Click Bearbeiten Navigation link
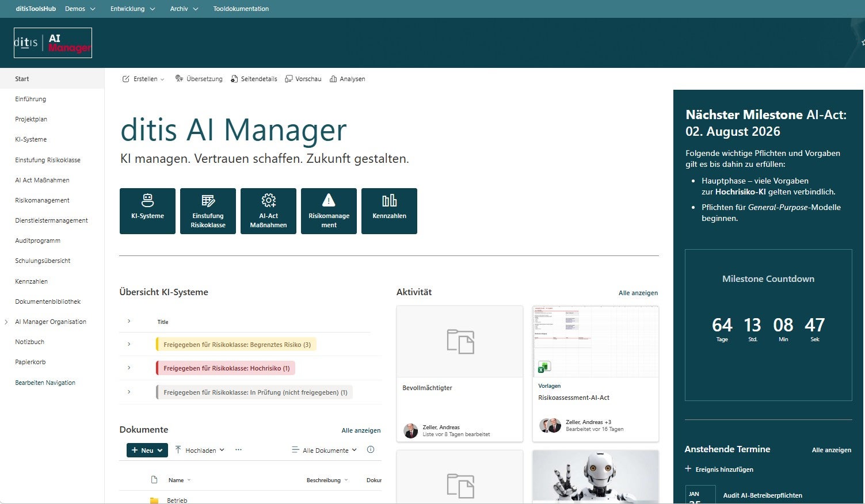 click(x=45, y=383)
